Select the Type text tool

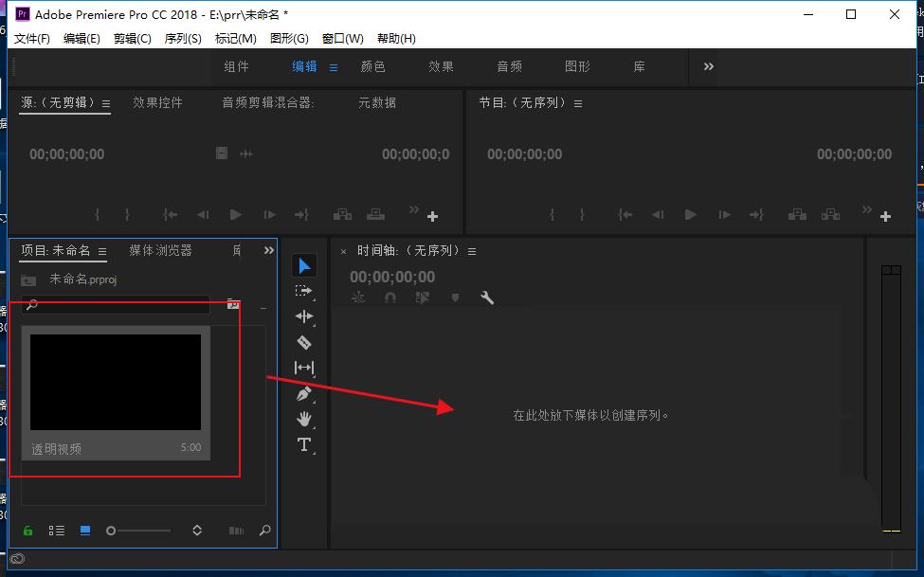[304, 444]
